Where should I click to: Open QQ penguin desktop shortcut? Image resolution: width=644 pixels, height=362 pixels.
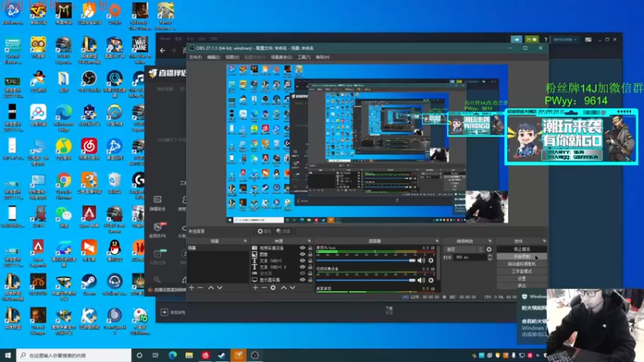114,251
